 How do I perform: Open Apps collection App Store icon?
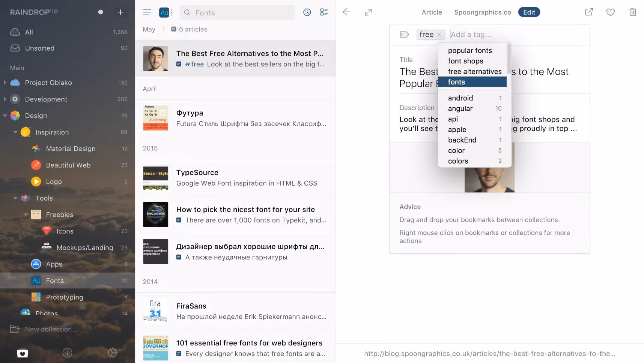36,264
